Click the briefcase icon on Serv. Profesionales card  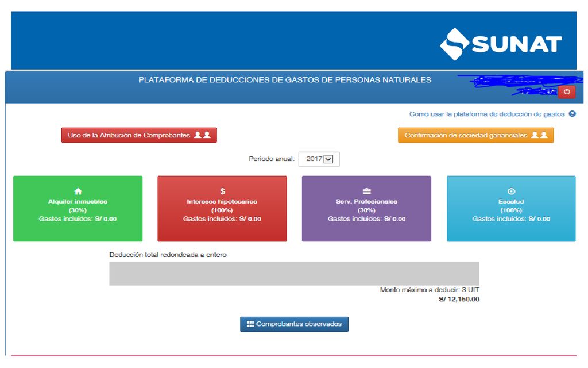point(367,191)
